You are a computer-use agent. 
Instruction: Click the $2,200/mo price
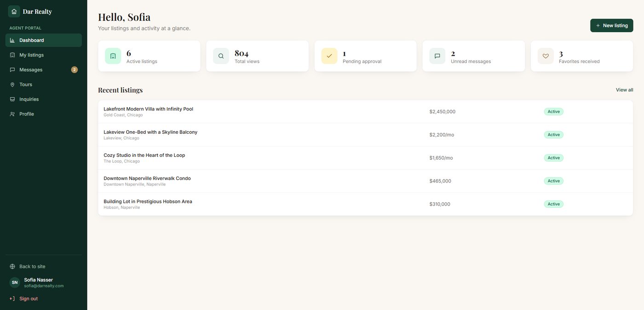pyautogui.click(x=442, y=135)
